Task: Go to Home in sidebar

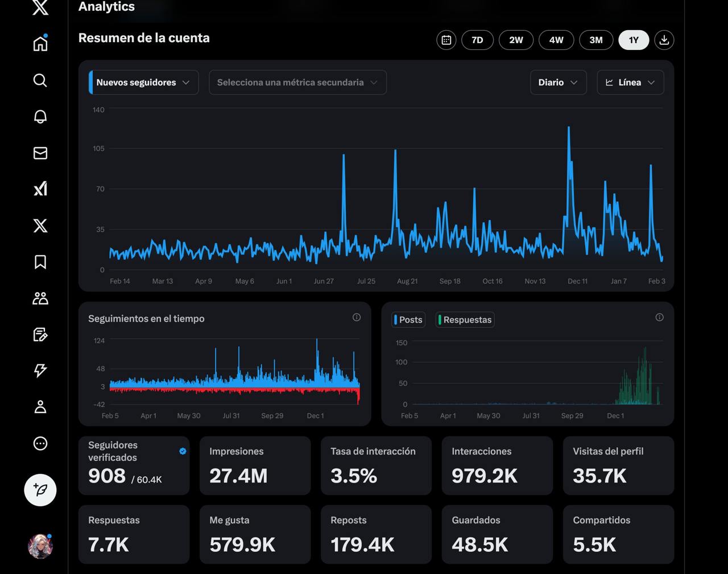Action: [x=40, y=43]
